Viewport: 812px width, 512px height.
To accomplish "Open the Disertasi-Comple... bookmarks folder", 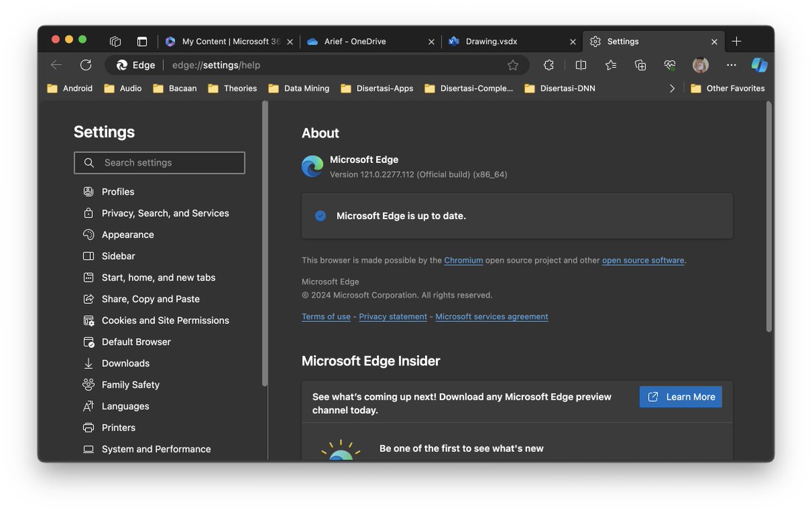I will click(469, 88).
